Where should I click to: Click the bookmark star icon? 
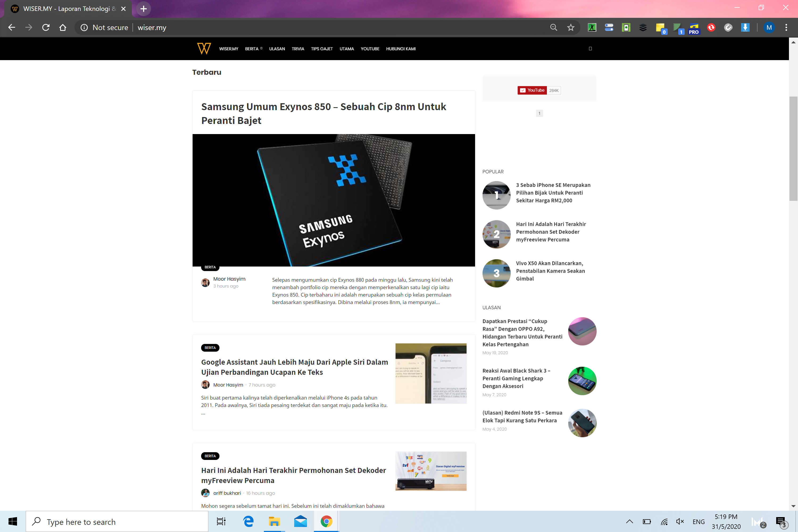[571, 27]
